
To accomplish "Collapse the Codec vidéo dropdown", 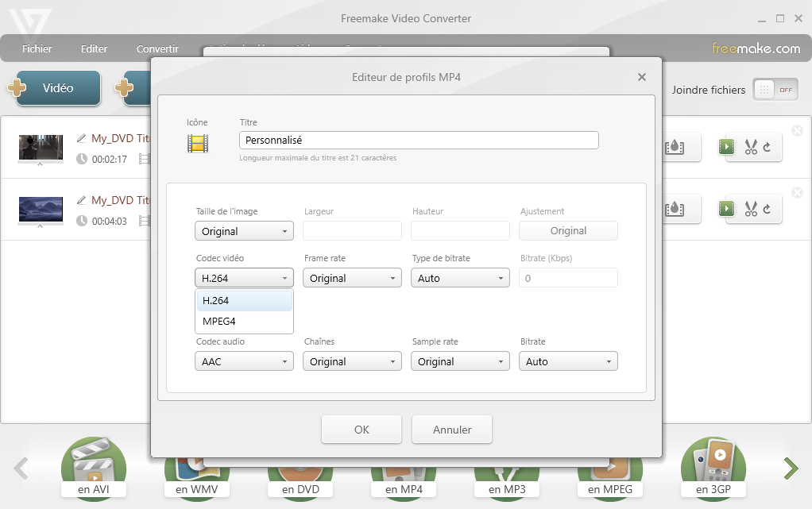I will [244, 278].
